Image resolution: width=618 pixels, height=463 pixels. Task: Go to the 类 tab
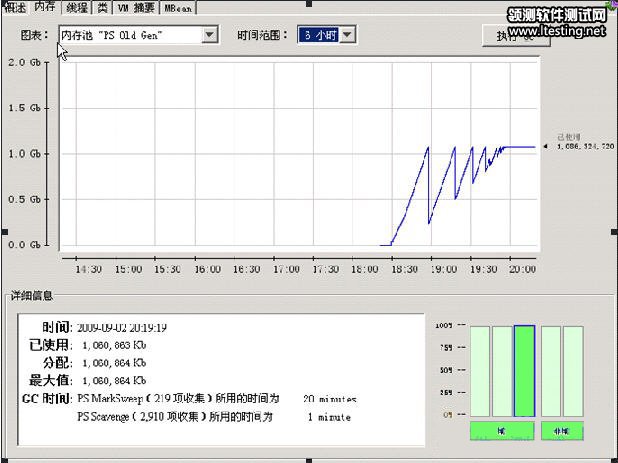point(103,7)
